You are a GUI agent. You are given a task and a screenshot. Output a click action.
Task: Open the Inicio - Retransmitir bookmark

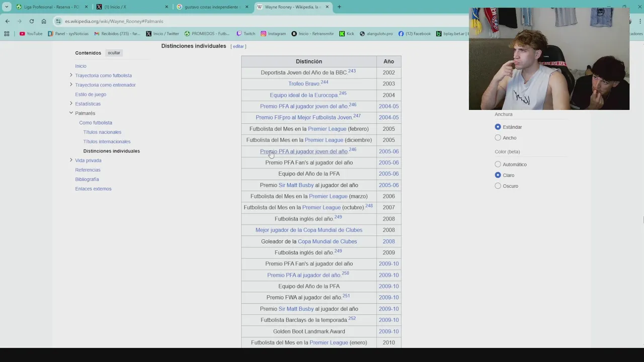pos(312,34)
